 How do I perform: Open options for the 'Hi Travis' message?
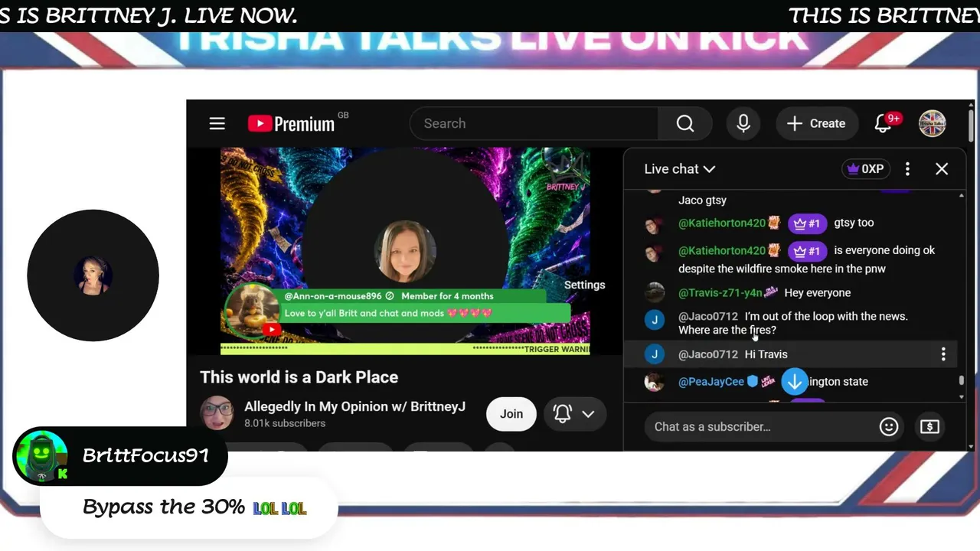click(x=943, y=354)
